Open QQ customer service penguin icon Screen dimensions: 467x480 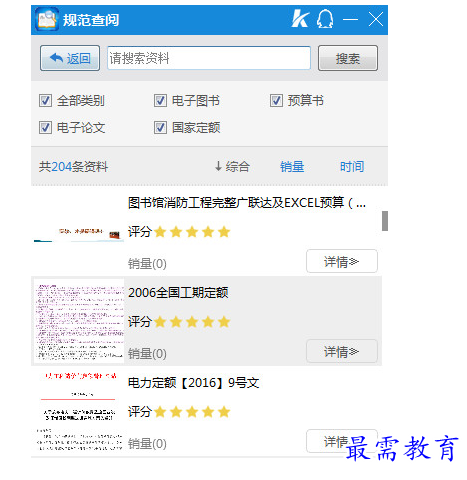pos(325,19)
